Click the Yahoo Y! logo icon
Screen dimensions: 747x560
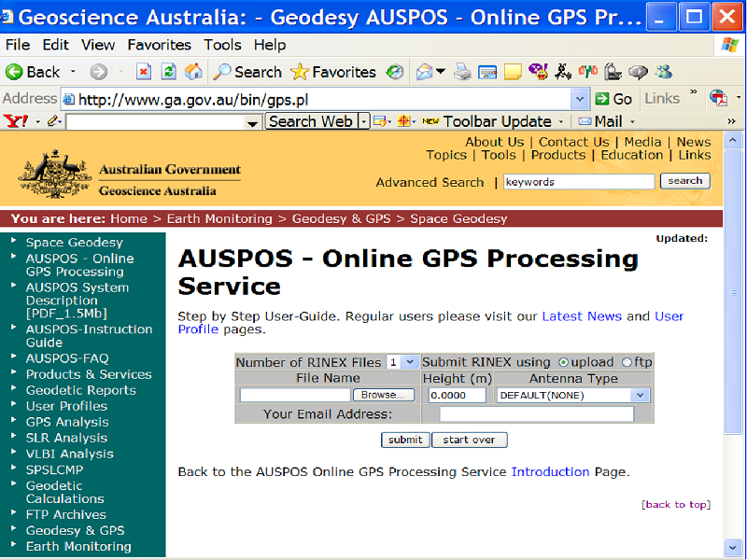pos(15,121)
